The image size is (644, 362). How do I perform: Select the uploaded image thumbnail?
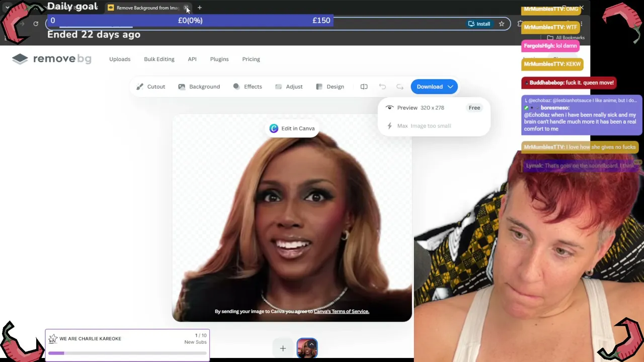click(x=307, y=348)
